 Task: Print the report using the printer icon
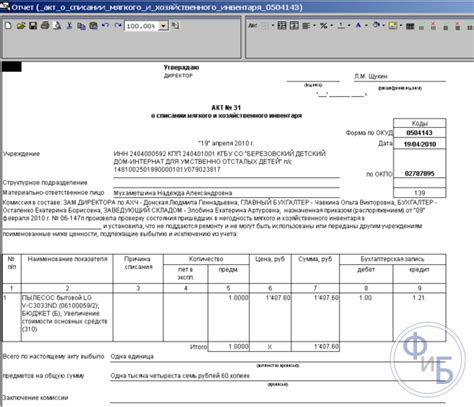(45, 26)
